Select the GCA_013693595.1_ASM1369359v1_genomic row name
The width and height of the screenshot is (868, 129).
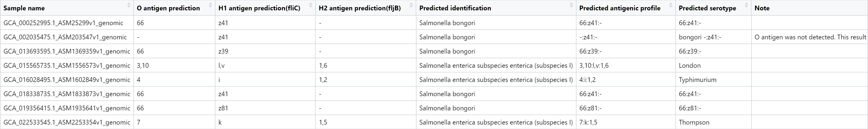tap(67, 51)
